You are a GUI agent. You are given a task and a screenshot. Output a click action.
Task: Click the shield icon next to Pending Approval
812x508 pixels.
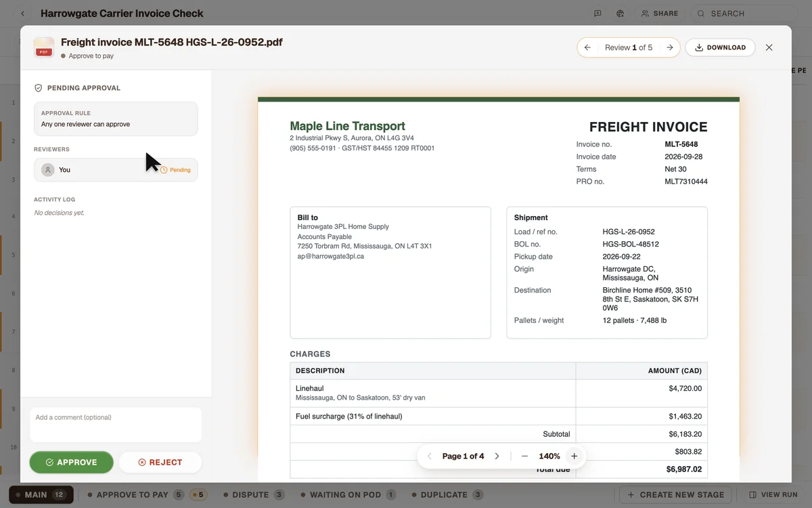39,88
